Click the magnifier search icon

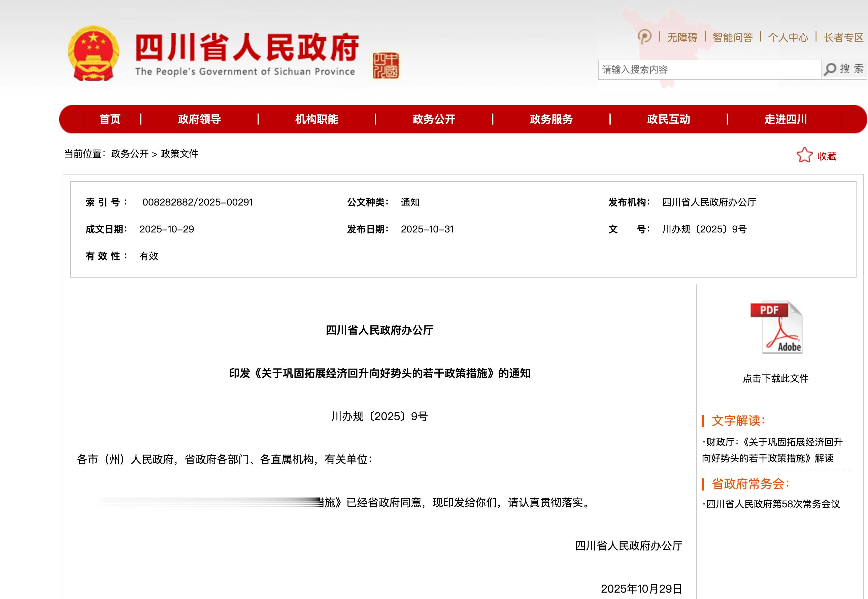pyautogui.click(x=831, y=69)
